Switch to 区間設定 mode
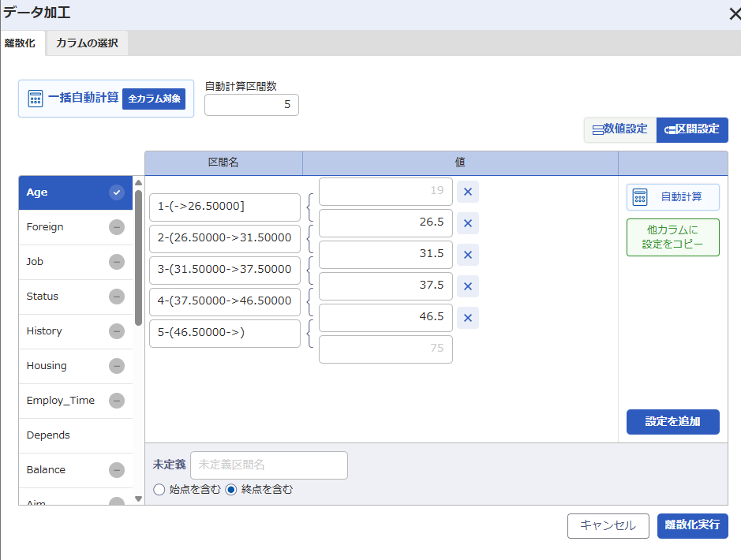 coord(692,130)
